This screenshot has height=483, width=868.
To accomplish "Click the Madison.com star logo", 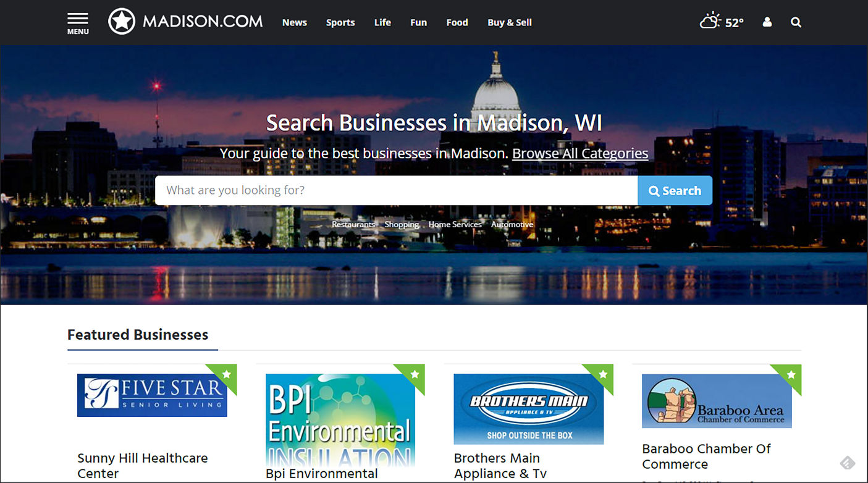I will point(122,22).
